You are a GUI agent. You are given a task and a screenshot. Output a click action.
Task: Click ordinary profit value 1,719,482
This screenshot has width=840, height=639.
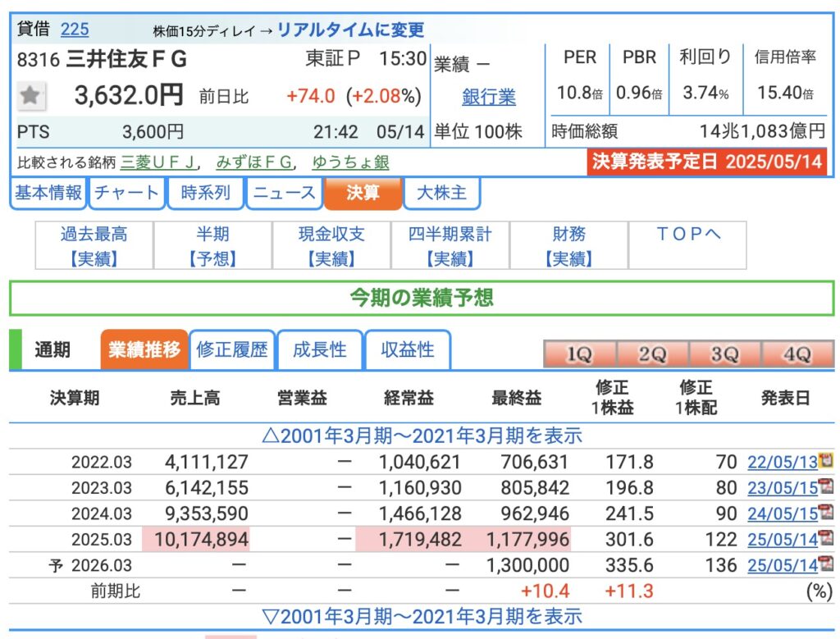tap(419, 539)
